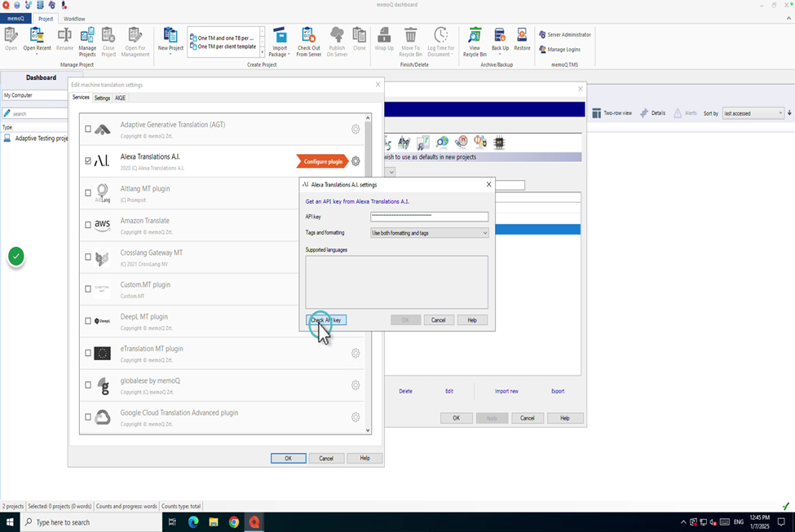Viewport: 795px width, 532px height.
Task: Click the API key input field
Action: 430,217
